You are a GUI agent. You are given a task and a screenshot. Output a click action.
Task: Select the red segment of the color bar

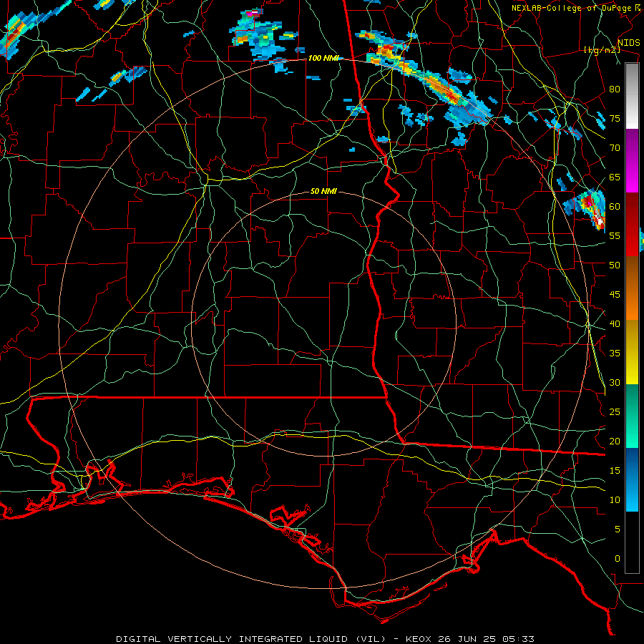tap(632, 225)
